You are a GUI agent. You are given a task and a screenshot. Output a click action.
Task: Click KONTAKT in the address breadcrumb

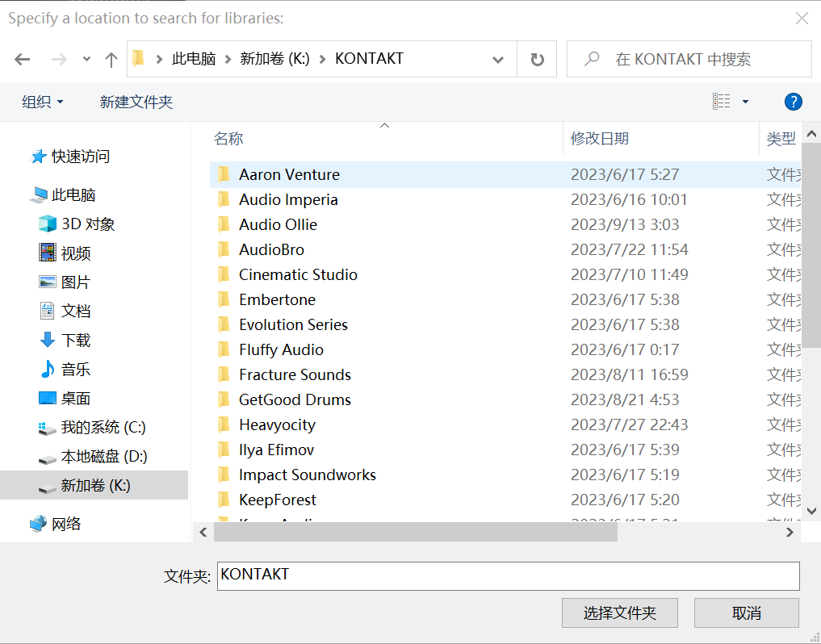pyautogui.click(x=369, y=59)
